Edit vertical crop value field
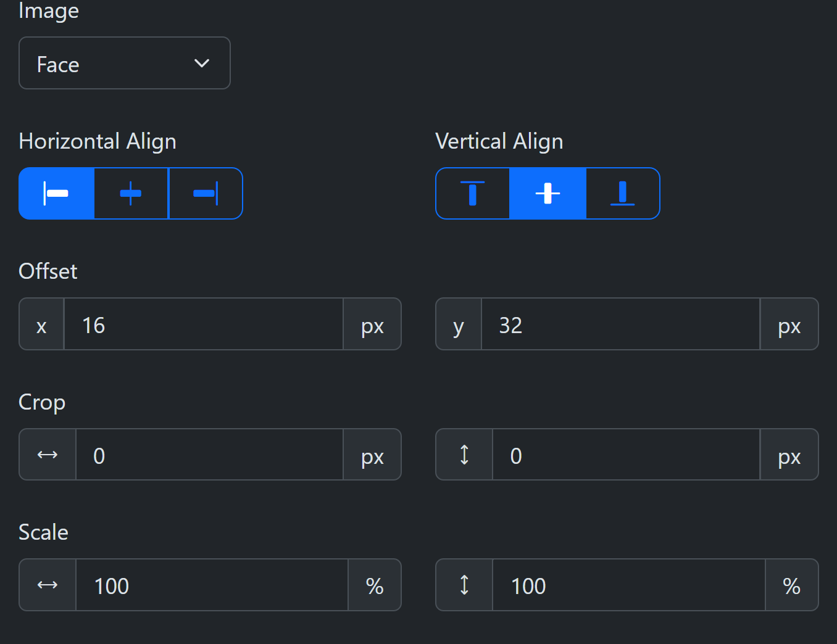 [x=626, y=455]
